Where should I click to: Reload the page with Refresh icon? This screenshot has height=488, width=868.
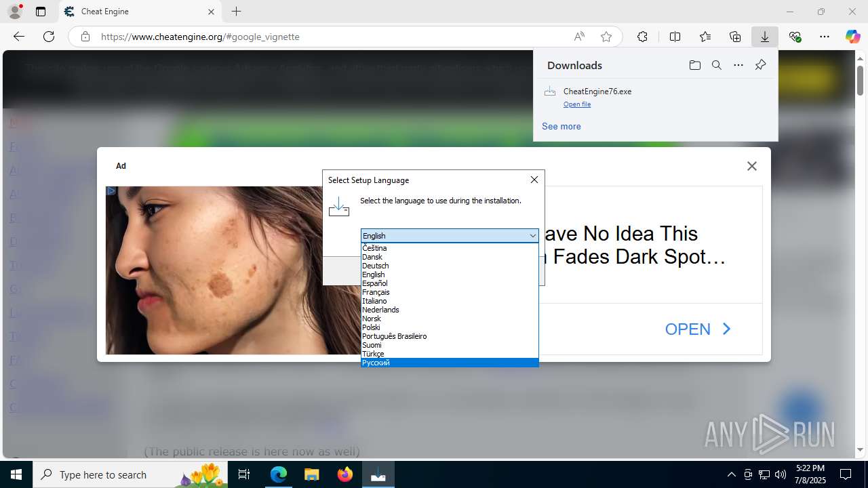point(49,37)
